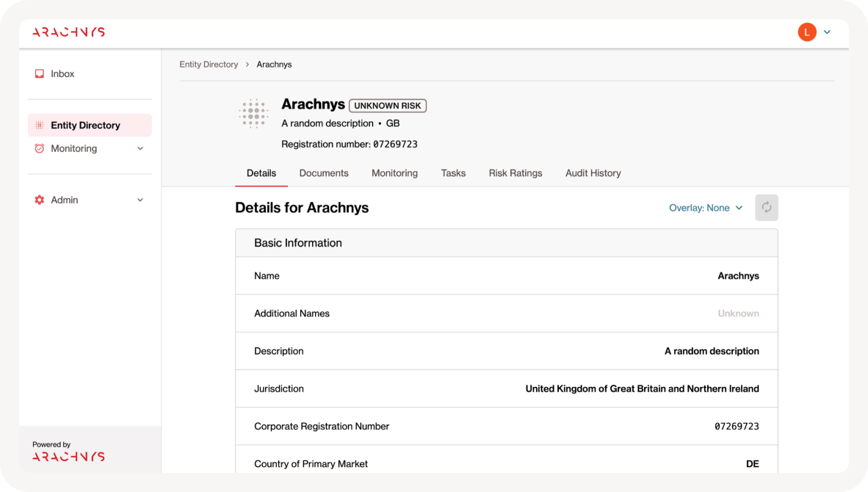The image size is (868, 492).
Task: Open the Overlay: None dropdown
Action: point(706,208)
